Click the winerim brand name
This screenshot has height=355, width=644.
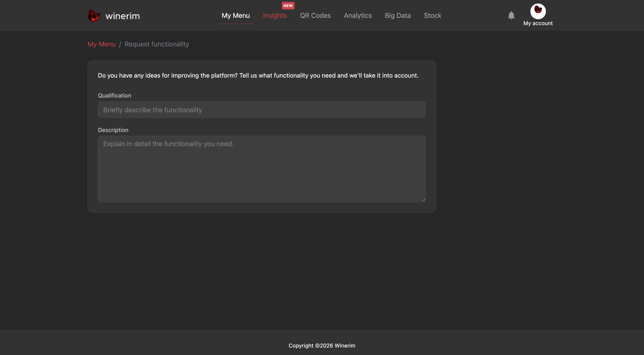[x=122, y=16]
